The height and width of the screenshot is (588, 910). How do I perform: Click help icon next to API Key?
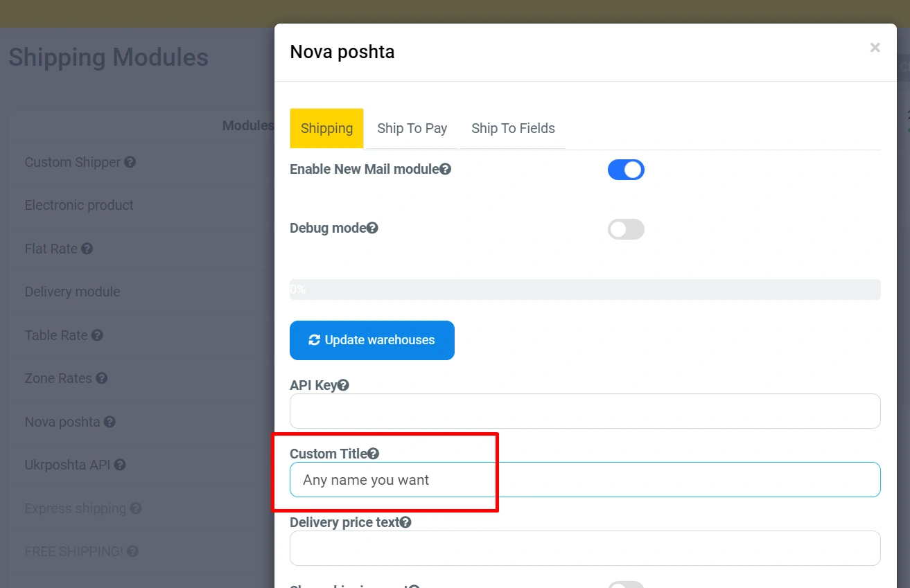click(343, 385)
